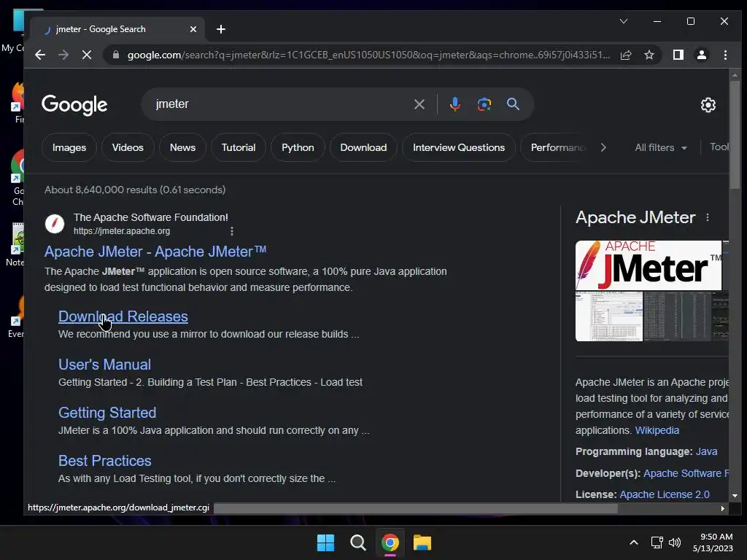This screenshot has width=747, height=560.
Task: Expand the All filters dropdown
Action: tap(661, 147)
